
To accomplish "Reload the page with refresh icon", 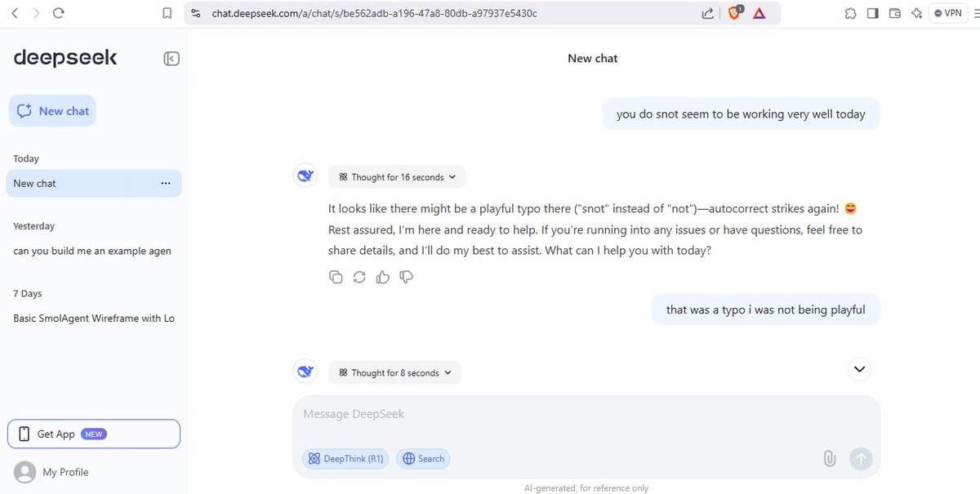I will click(x=58, y=13).
